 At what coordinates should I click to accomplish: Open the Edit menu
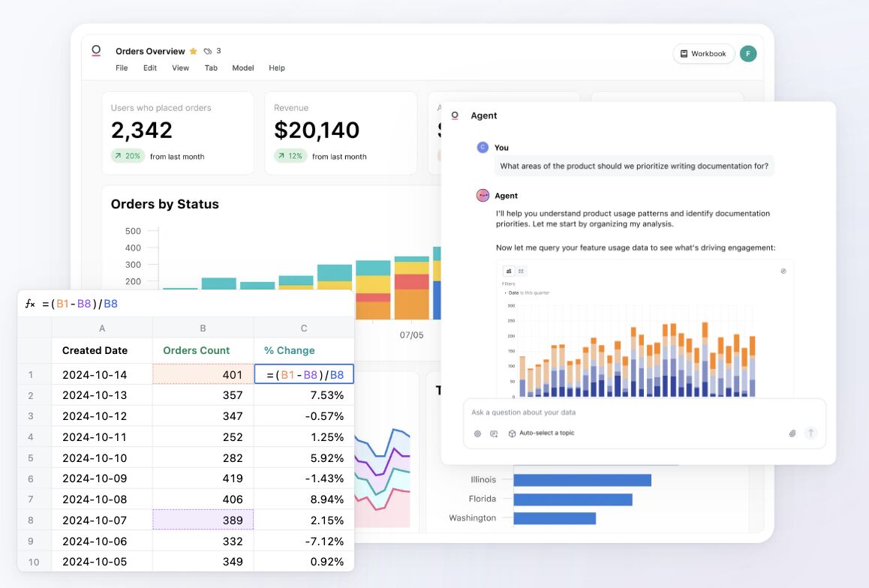pos(150,68)
